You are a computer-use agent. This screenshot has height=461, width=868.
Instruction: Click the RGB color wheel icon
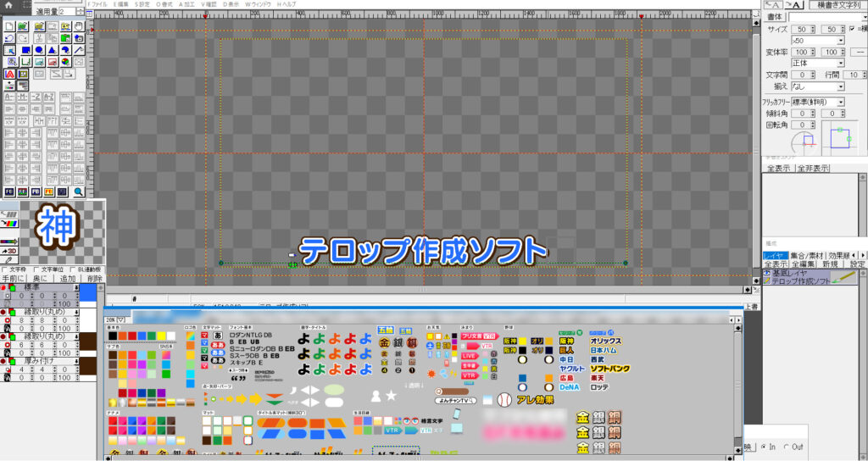click(65, 62)
